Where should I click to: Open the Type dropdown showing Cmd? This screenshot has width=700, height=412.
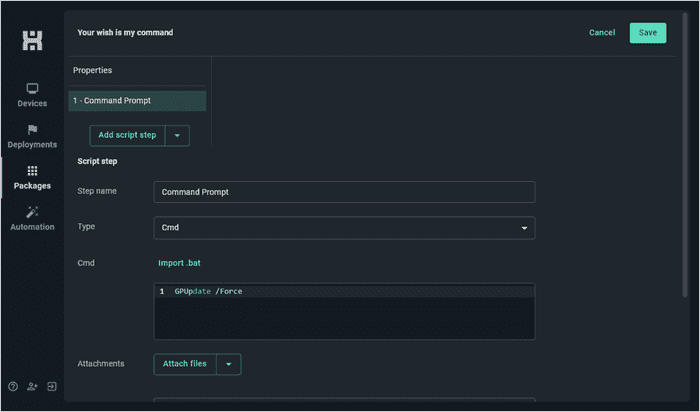(x=344, y=228)
